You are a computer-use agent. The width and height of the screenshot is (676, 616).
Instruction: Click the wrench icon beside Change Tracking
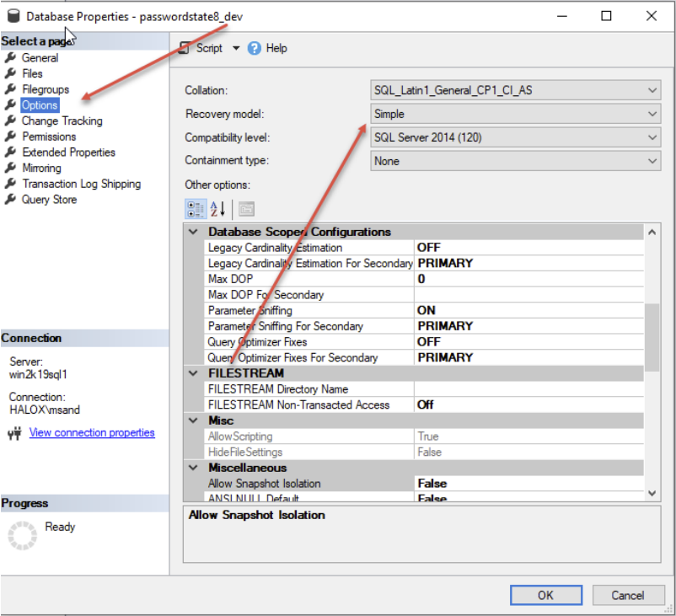click(10, 121)
